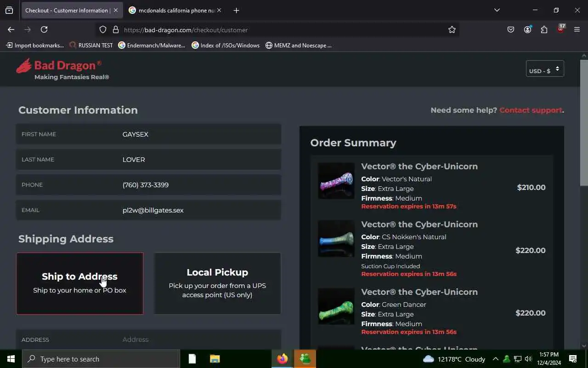Viewport: 588px width, 368px height.
Task: Open the tracking protection shield icon
Action: coord(103,29)
